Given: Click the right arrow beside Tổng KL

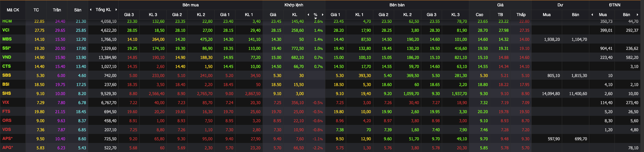Looking at the screenshot, I should point(116,10).
